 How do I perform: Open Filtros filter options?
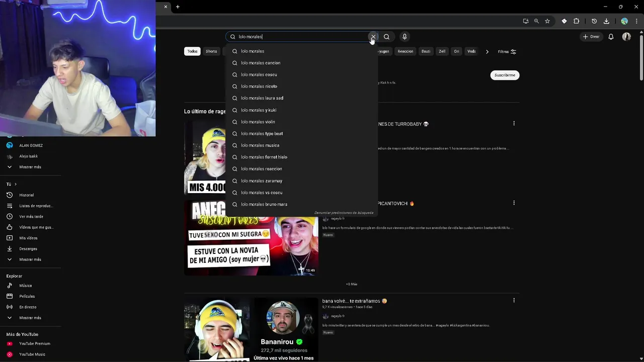507,51
